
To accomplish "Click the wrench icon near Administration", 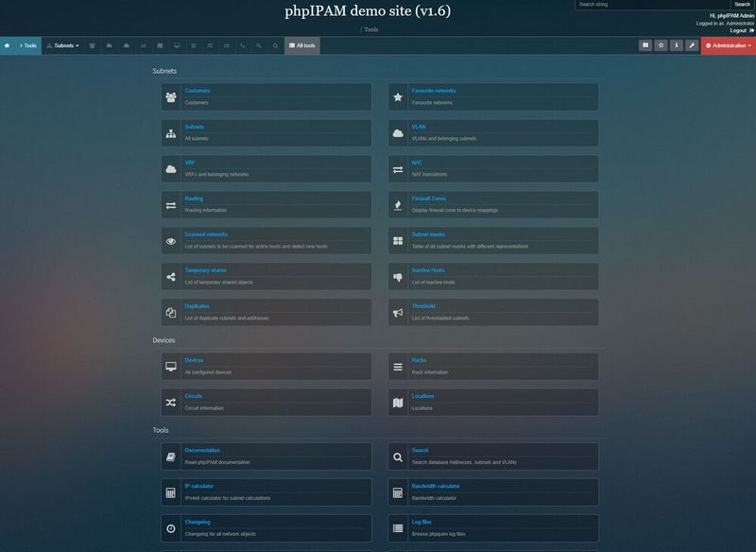I will [693, 43].
